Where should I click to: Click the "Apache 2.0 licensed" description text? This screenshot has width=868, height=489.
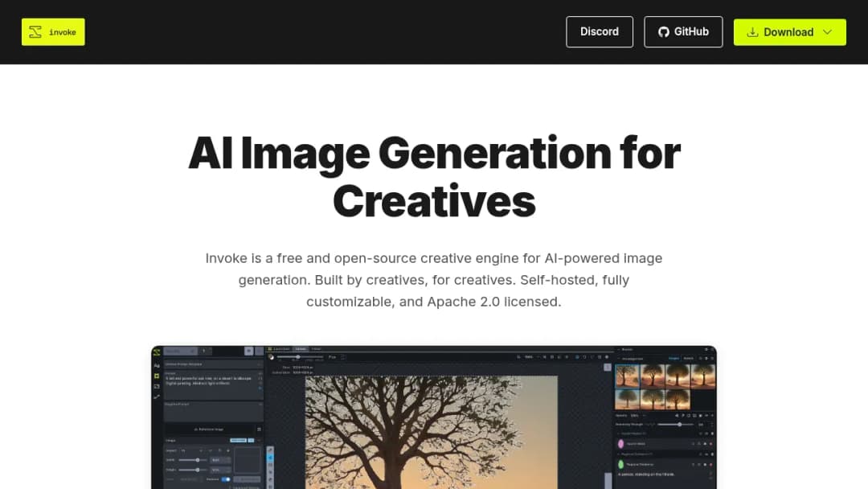pyautogui.click(x=493, y=302)
